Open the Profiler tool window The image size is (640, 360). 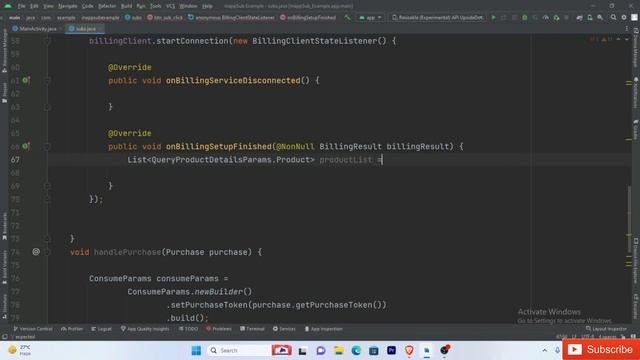72,329
